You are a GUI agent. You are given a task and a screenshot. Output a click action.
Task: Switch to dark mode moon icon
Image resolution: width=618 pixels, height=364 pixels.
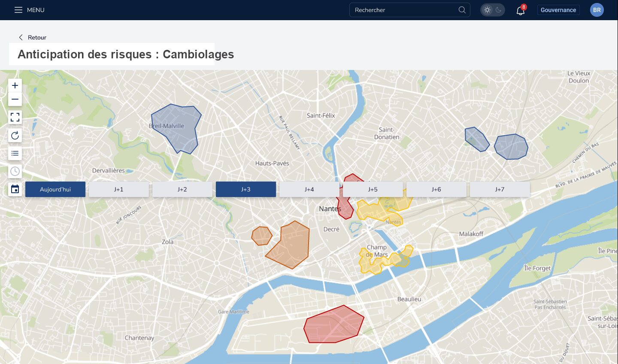coord(498,10)
